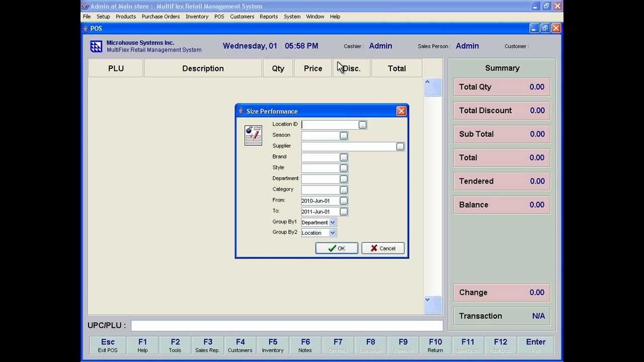
Task: Open the Purchase Orders menu
Action: tap(160, 17)
